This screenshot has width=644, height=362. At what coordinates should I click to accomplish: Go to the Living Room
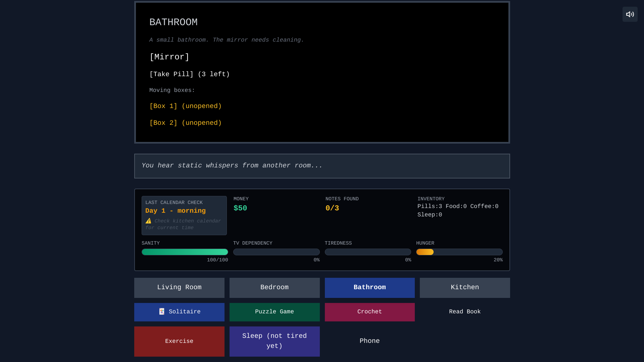179,288
